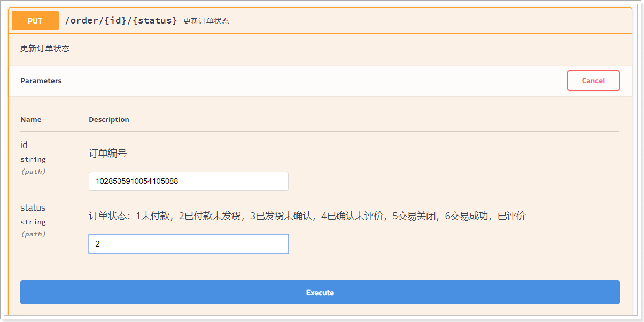
Task: Click the string type label under id
Action: coord(33,159)
